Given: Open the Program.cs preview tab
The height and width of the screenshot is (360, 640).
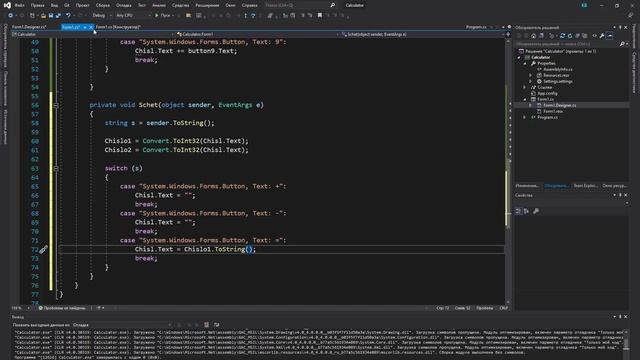Looking at the screenshot, I should pyautogui.click(x=476, y=27).
